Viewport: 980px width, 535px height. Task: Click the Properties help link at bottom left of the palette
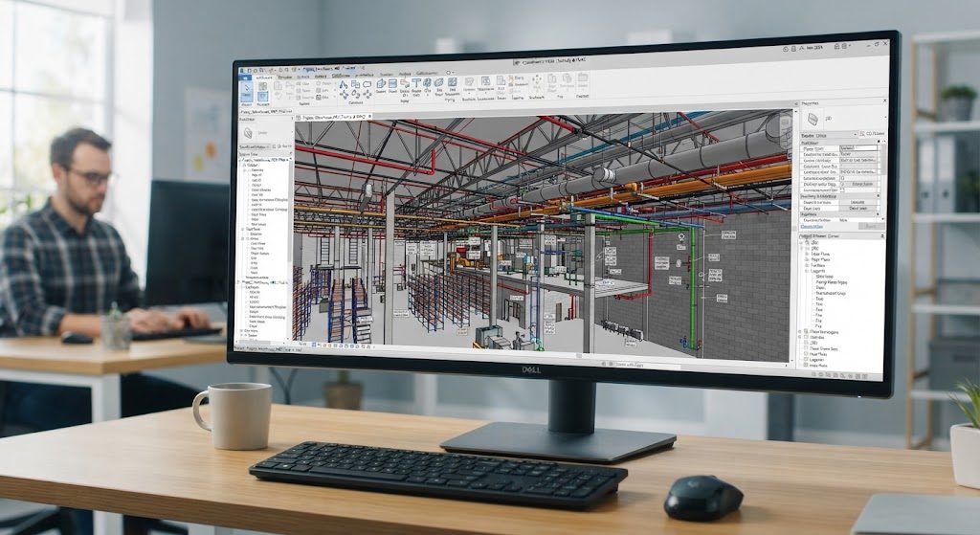[812, 226]
